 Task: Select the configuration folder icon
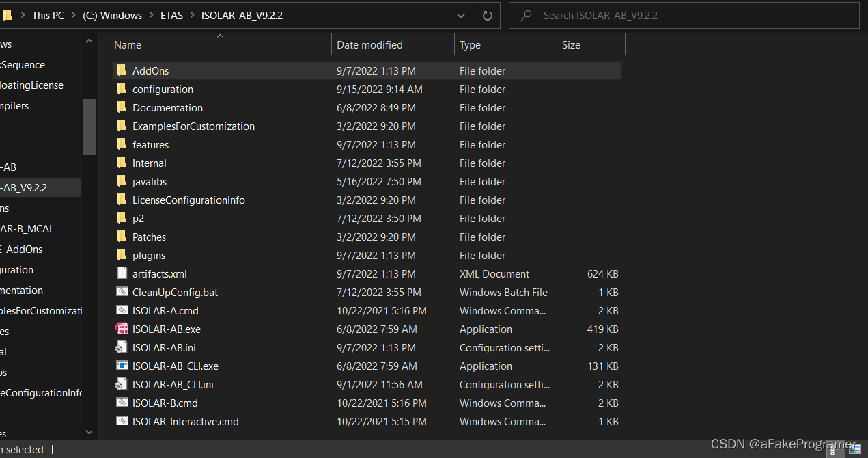point(122,89)
